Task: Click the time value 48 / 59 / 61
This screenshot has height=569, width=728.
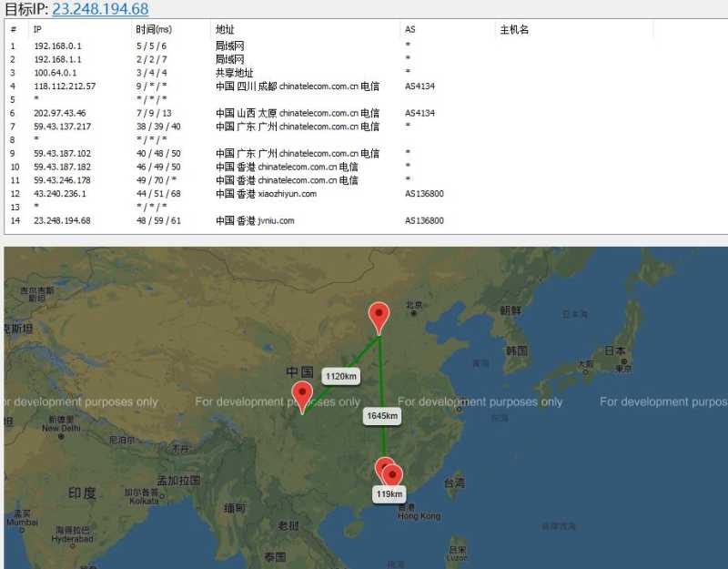Action: pos(158,220)
